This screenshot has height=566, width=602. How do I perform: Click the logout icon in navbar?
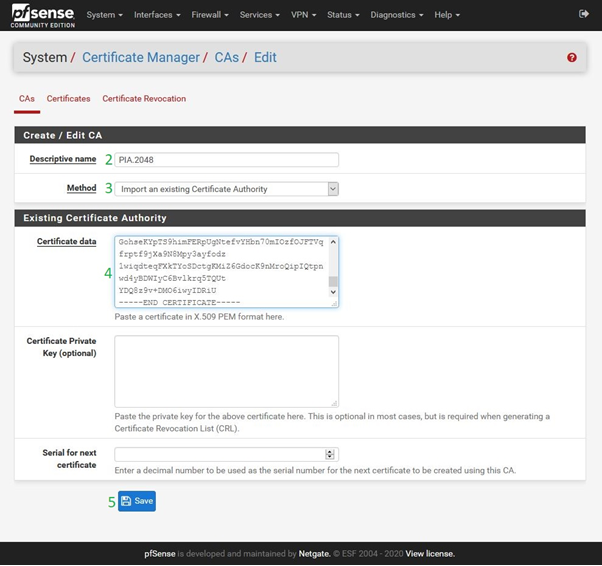pyautogui.click(x=584, y=14)
